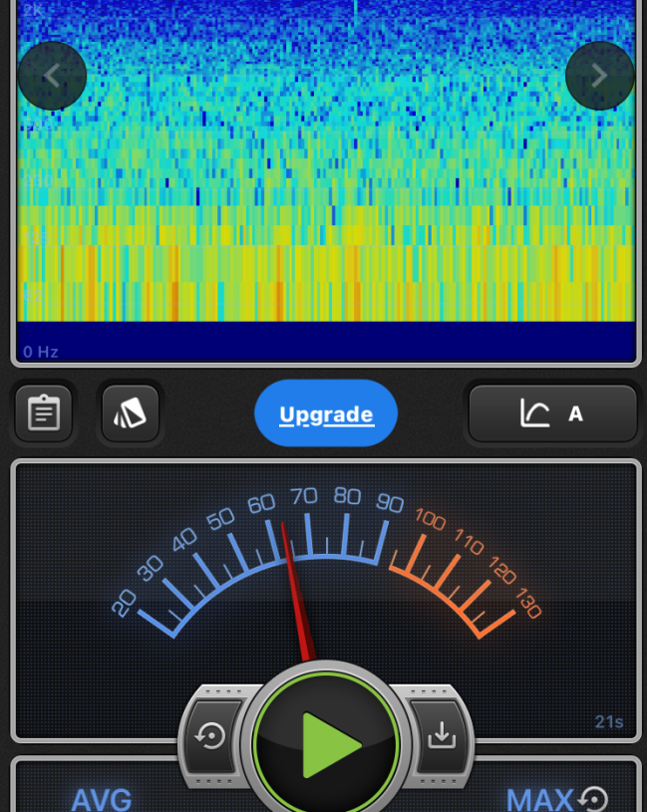Reset the MAX value with its icon
The height and width of the screenshot is (812, 647).
[594, 798]
